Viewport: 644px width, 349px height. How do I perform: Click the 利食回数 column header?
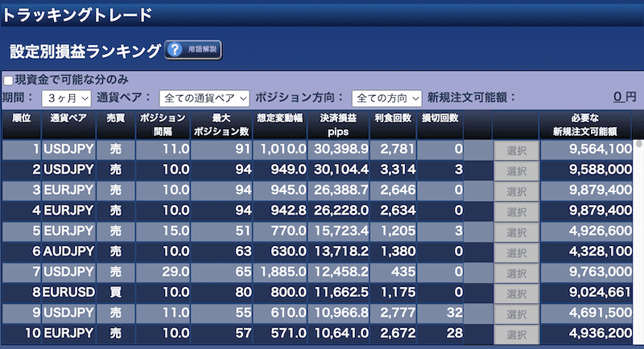click(393, 125)
